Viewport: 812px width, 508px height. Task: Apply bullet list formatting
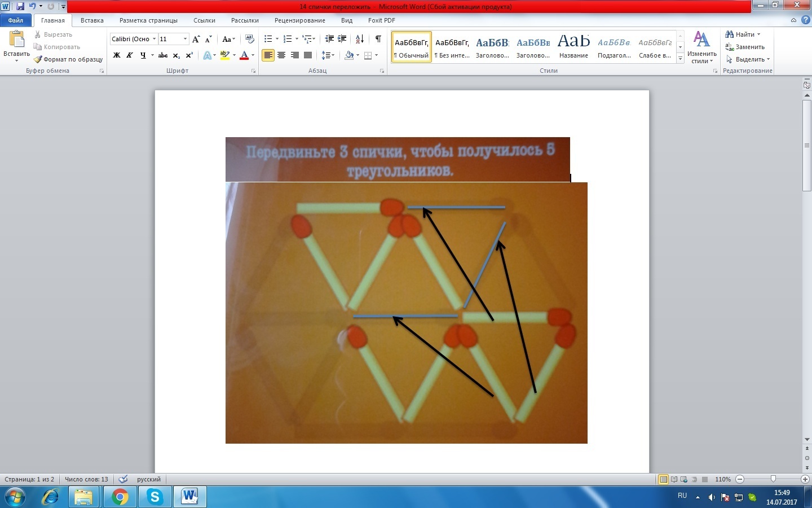268,39
